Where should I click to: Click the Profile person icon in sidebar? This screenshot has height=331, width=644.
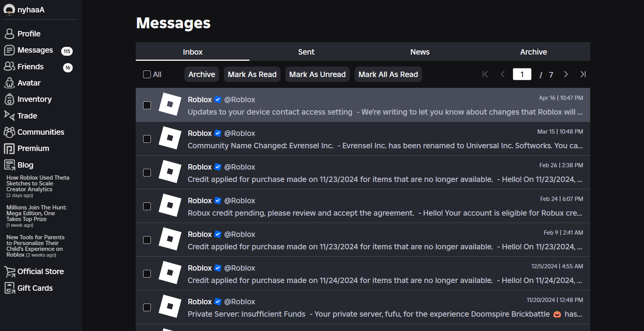tap(9, 34)
